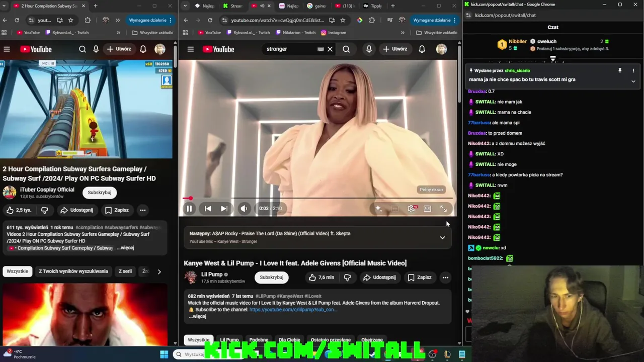Run search with magnifier in middle YouTube window
The height and width of the screenshot is (362, 644).
pyautogui.click(x=346, y=49)
